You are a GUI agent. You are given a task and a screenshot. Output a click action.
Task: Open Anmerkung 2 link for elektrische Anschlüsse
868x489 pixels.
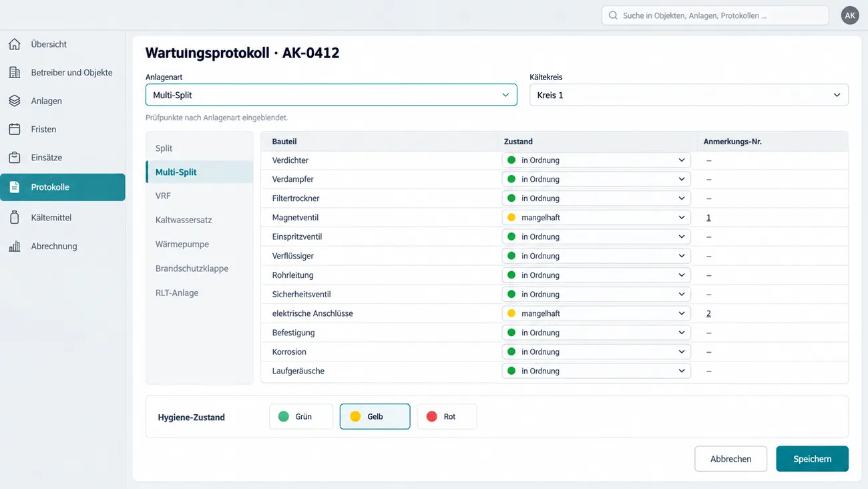(x=708, y=313)
